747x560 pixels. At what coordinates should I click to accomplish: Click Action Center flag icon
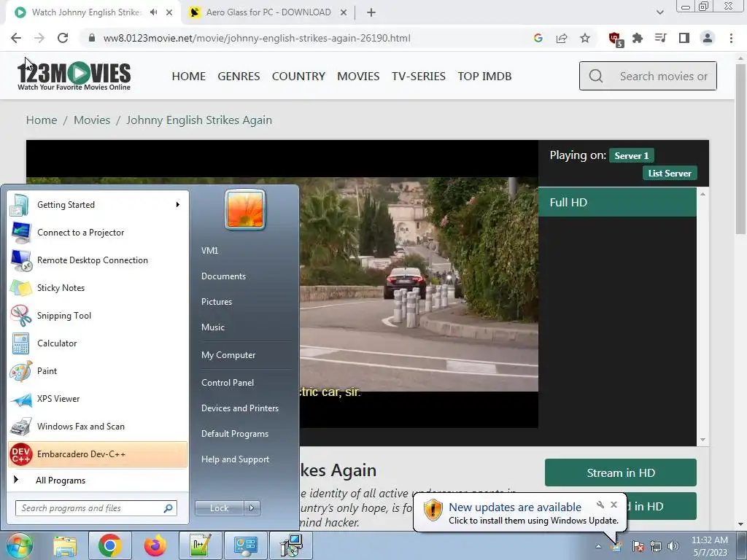[638, 546]
